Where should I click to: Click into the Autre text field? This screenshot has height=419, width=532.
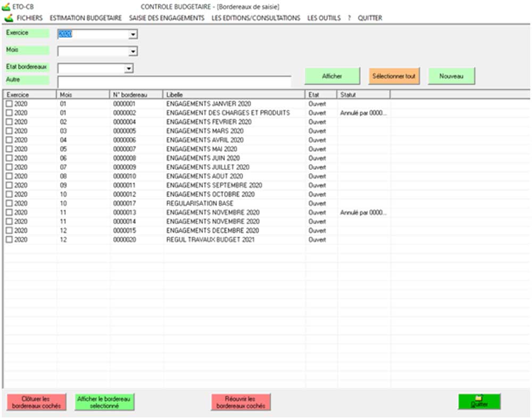(x=174, y=81)
